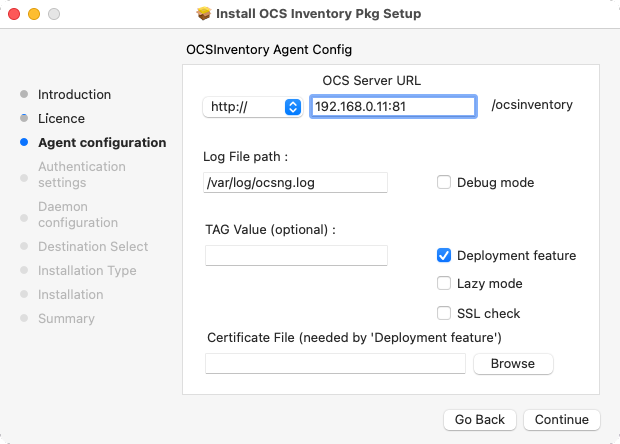The width and height of the screenshot is (620, 444).
Task: Click the Go Back button
Action: (480, 419)
